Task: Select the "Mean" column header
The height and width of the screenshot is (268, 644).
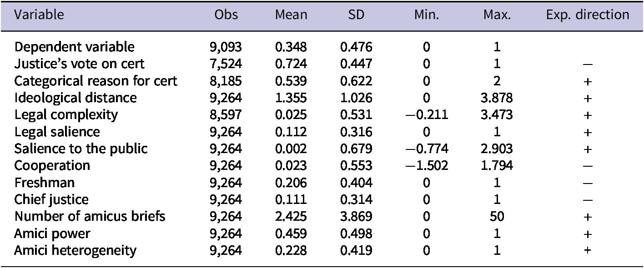Action: pyautogui.click(x=291, y=15)
